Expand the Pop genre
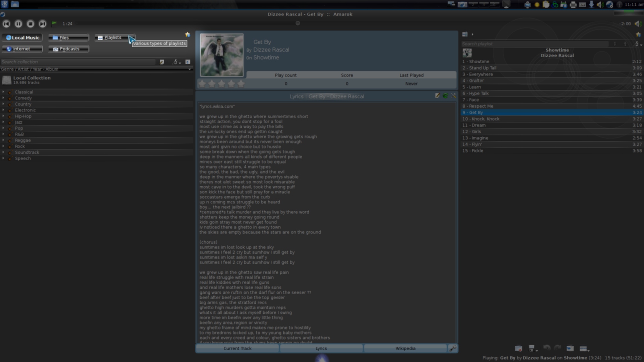This screenshot has width=644, height=362. [x=3, y=128]
